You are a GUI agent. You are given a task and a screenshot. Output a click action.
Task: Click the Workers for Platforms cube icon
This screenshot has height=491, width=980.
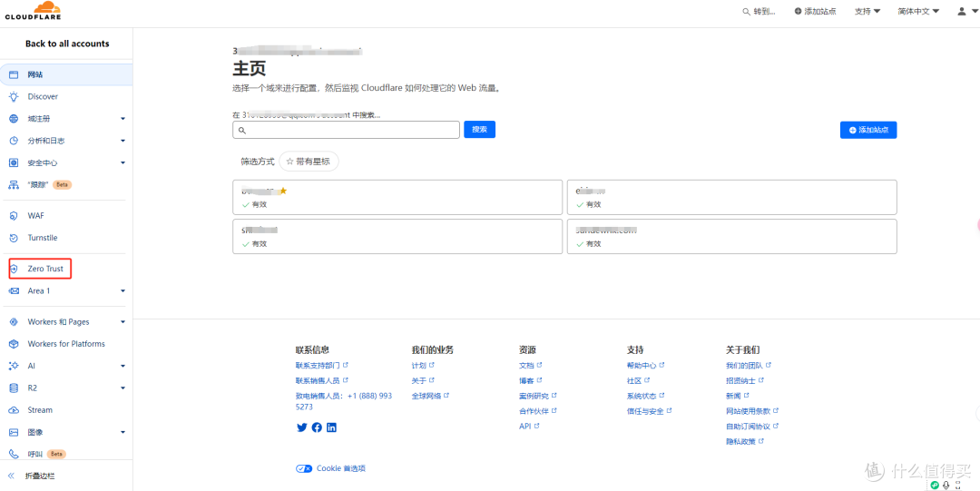tap(13, 344)
